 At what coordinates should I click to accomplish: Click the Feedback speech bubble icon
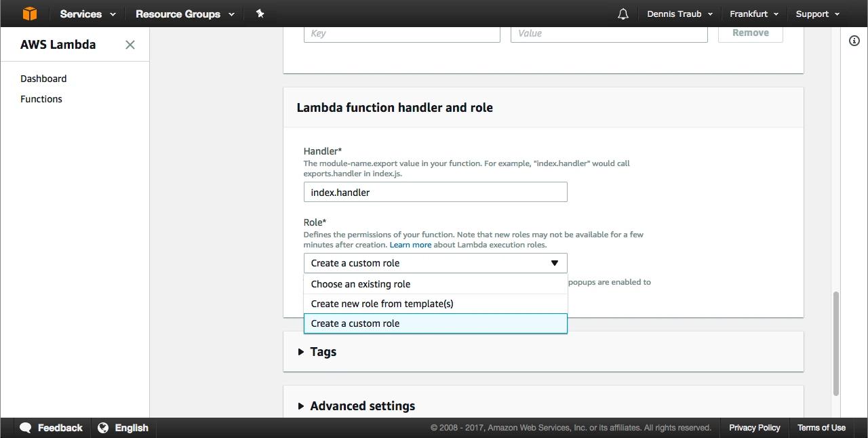click(26, 428)
